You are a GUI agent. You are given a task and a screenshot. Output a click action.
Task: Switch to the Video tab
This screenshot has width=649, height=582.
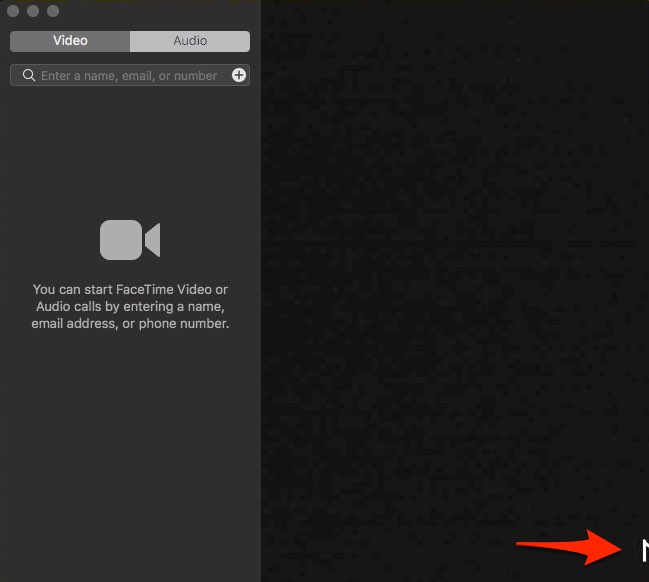(x=70, y=41)
